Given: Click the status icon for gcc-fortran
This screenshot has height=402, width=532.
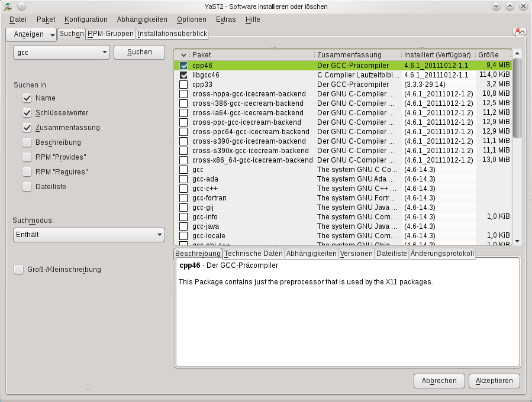Looking at the screenshot, I should (x=183, y=198).
